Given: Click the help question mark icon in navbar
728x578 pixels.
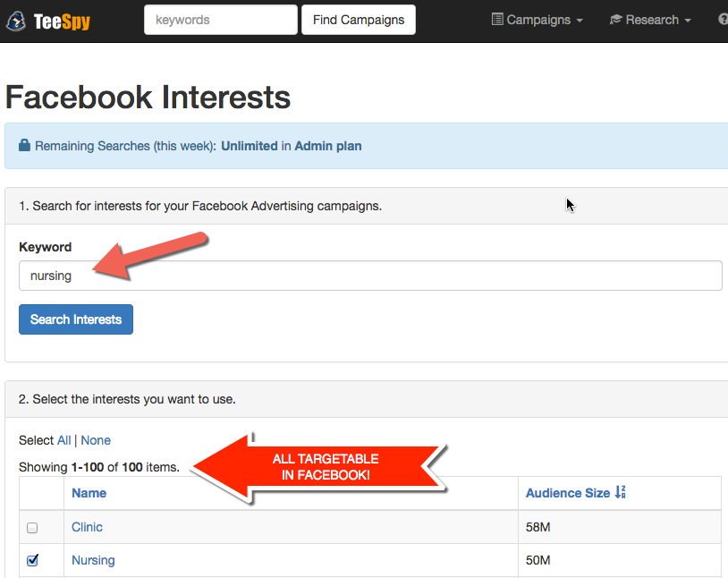Looking at the screenshot, I should click(x=723, y=20).
